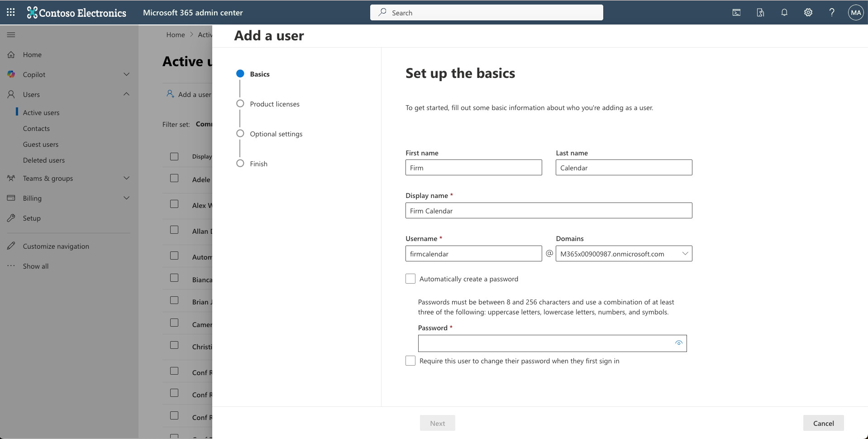868x439 pixels.
Task: Expand Teams & groups chevron
Action: tap(127, 178)
